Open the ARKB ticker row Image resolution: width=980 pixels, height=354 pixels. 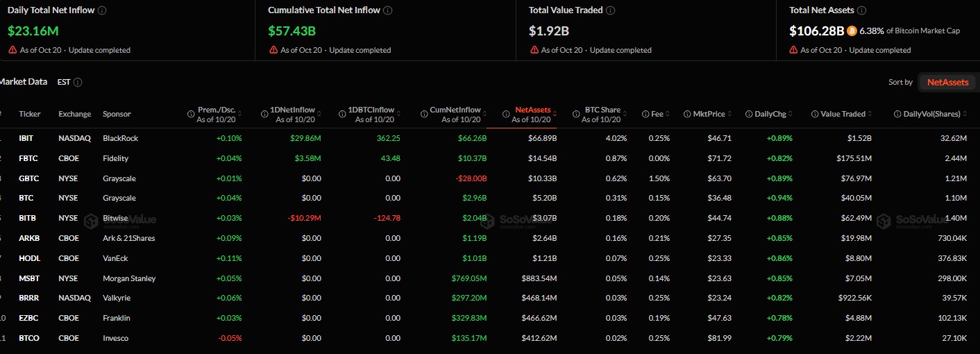29,238
